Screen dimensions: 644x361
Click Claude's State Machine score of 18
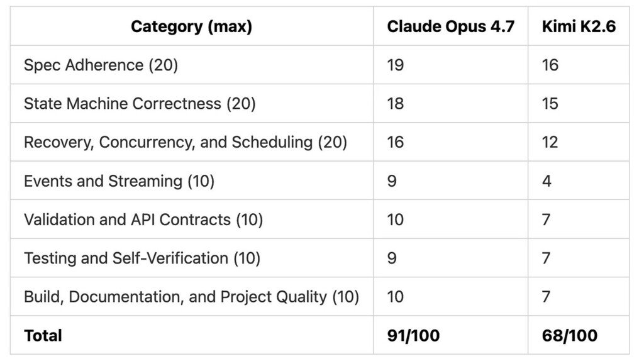(395, 104)
